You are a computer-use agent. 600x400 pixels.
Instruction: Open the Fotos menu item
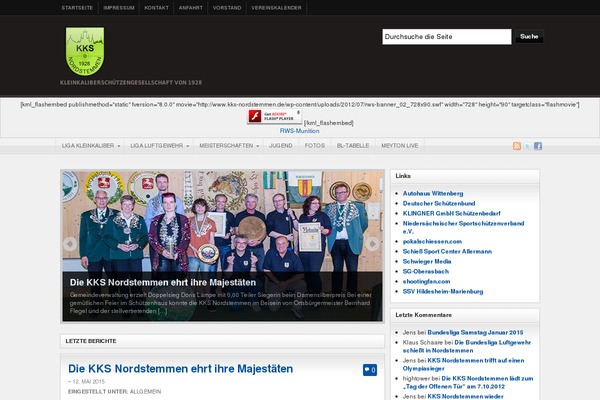click(x=315, y=146)
